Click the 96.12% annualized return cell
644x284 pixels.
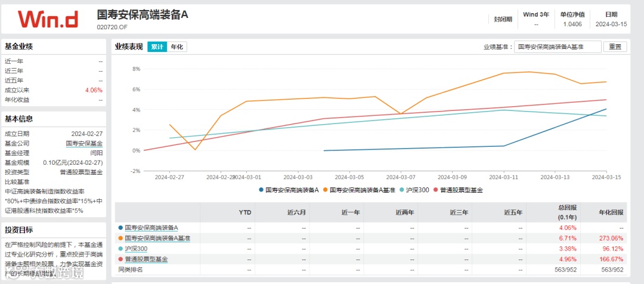pyautogui.click(x=614, y=249)
